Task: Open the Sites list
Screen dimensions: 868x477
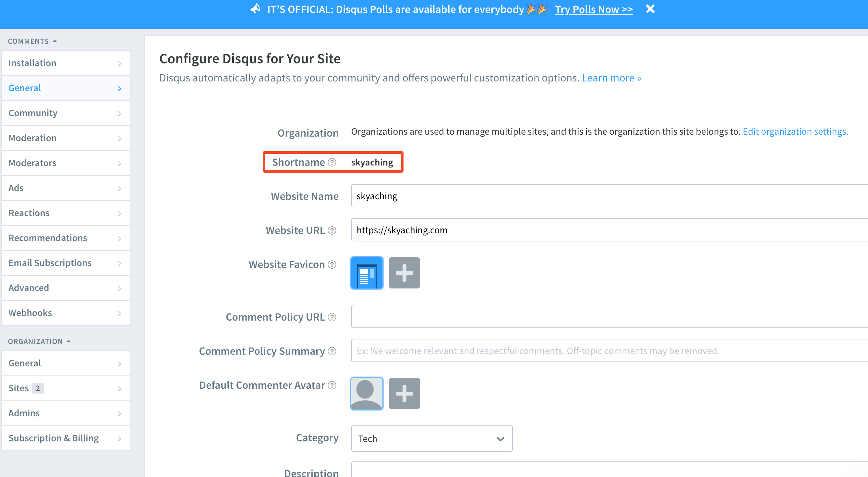Action: [x=66, y=388]
